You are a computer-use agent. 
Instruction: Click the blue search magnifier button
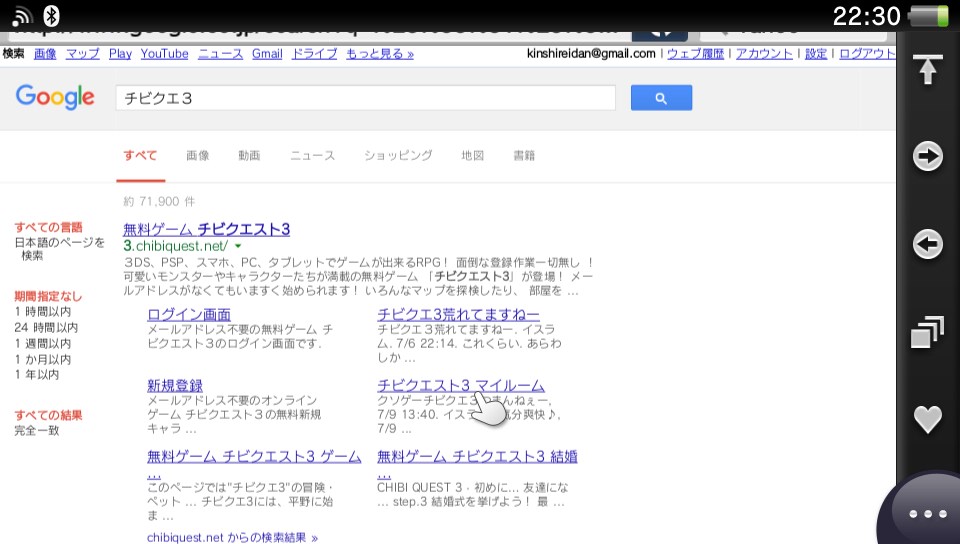click(x=661, y=98)
